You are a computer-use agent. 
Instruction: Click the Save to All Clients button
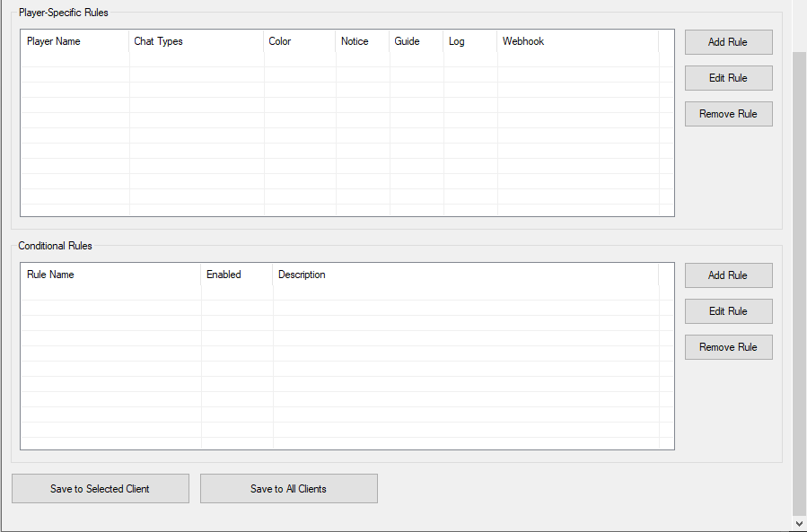pyautogui.click(x=288, y=488)
